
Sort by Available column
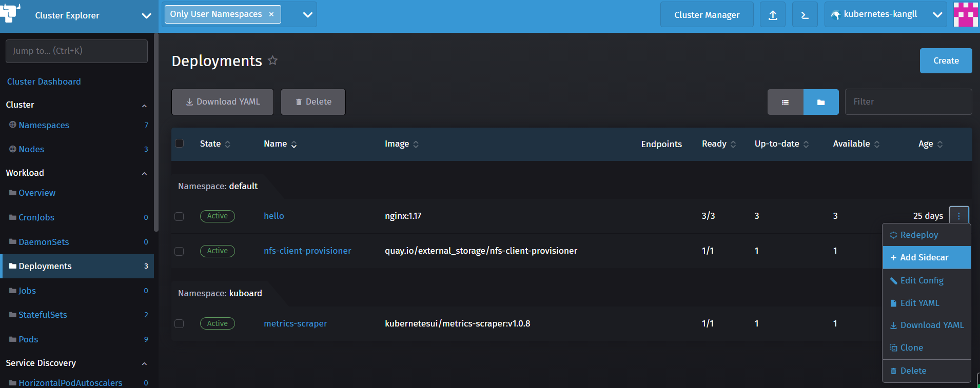pyautogui.click(x=856, y=144)
